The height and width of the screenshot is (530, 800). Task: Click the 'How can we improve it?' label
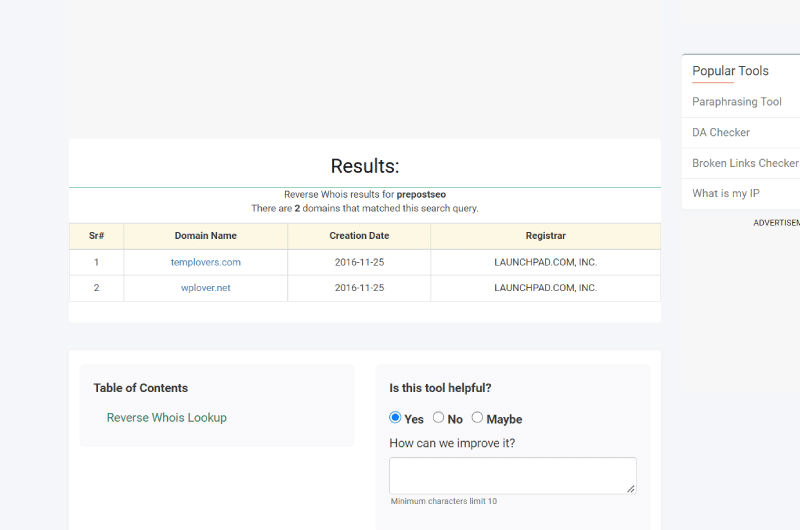[x=452, y=443]
